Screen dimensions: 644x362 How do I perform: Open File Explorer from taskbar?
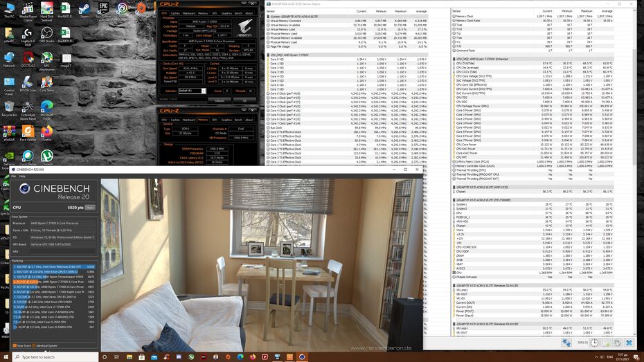click(x=129, y=357)
